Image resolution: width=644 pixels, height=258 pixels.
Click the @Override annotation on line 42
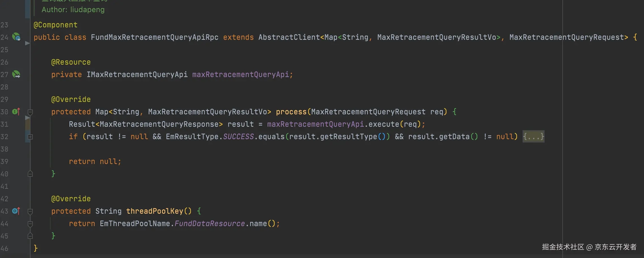click(x=71, y=199)
